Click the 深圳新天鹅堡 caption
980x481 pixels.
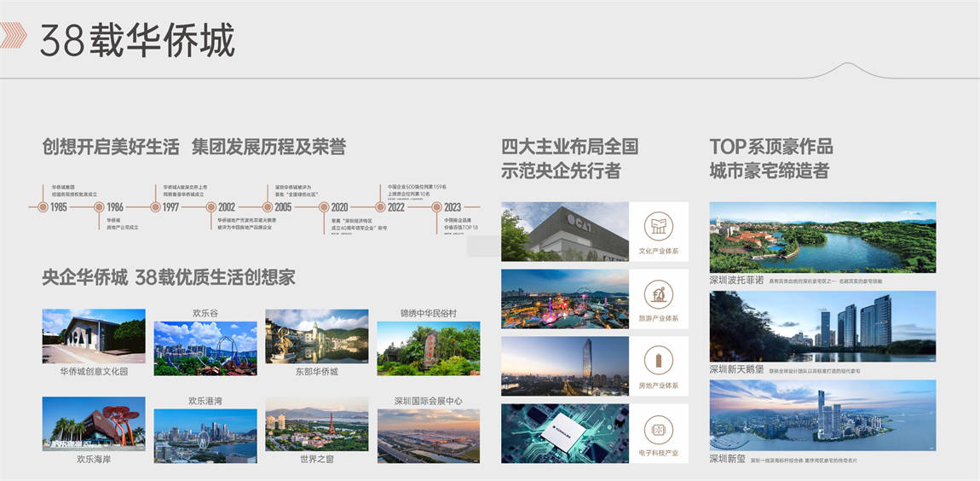click(736, 369)
